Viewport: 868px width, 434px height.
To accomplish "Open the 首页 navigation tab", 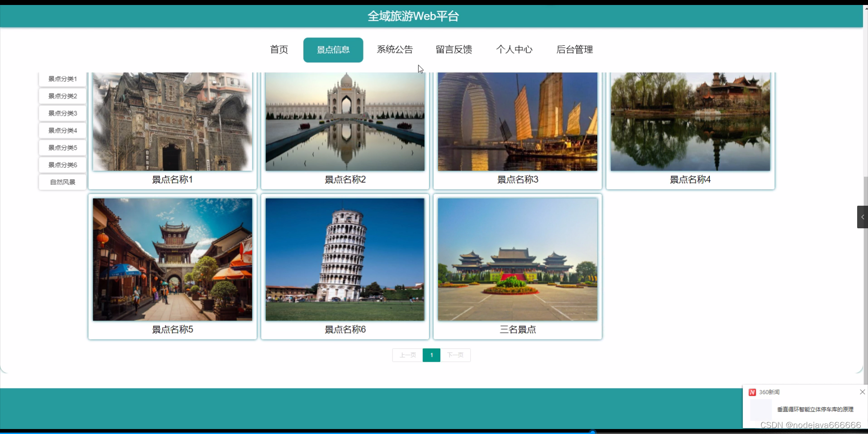I will [x=279, y=50].
